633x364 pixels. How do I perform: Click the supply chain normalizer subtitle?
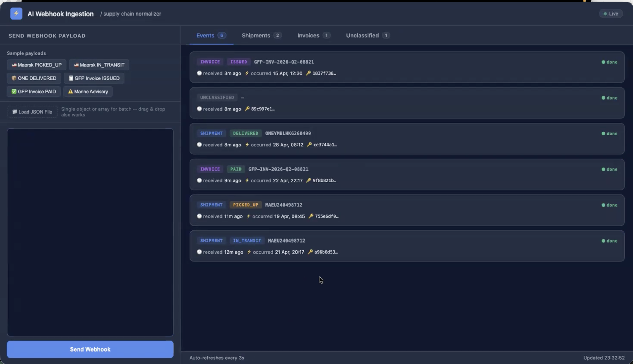131,14
